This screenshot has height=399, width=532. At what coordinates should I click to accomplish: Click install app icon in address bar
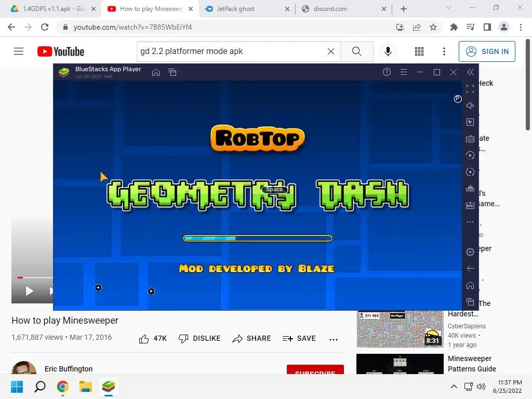pos(400,27)
